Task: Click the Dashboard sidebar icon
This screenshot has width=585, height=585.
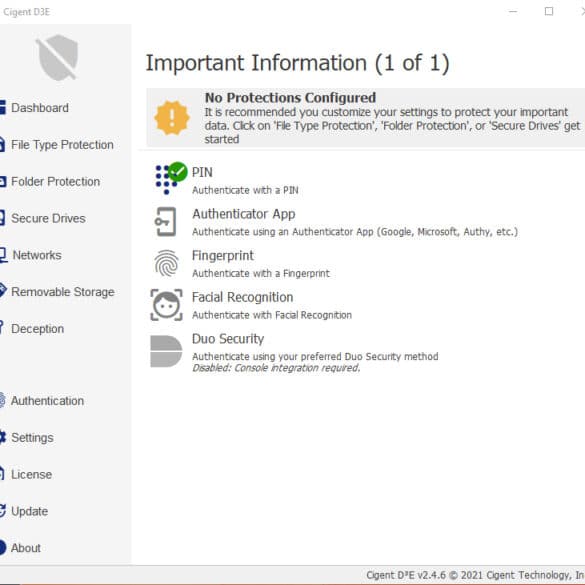Action: pos(3,107)
